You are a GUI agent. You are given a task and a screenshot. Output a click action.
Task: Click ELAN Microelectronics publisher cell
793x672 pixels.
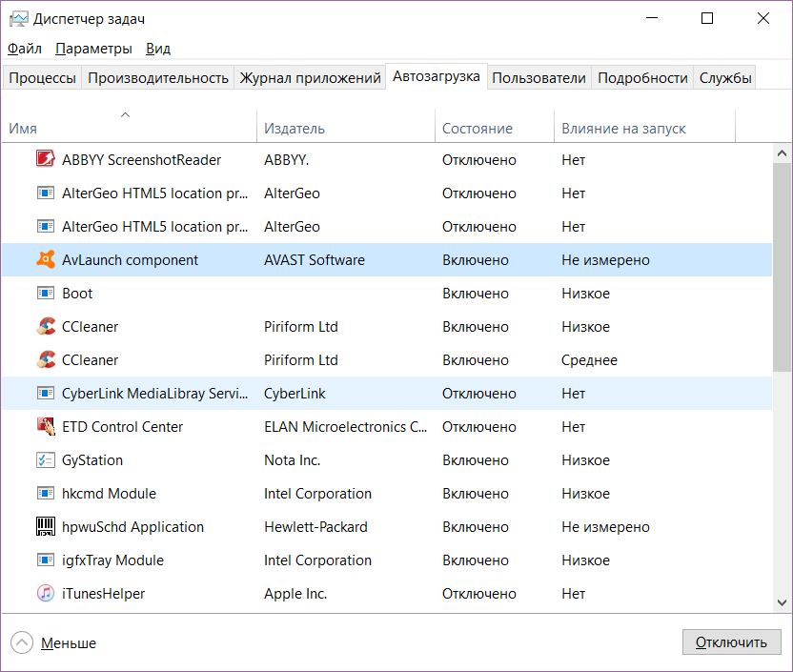345,427
